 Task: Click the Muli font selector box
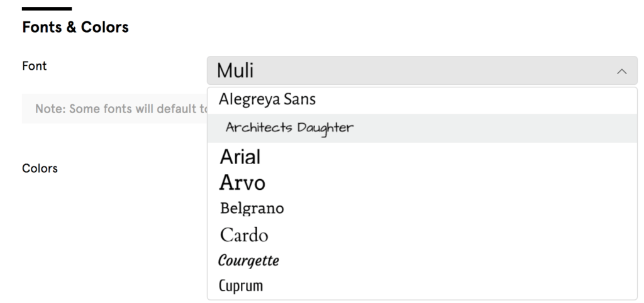click(422, 70)
